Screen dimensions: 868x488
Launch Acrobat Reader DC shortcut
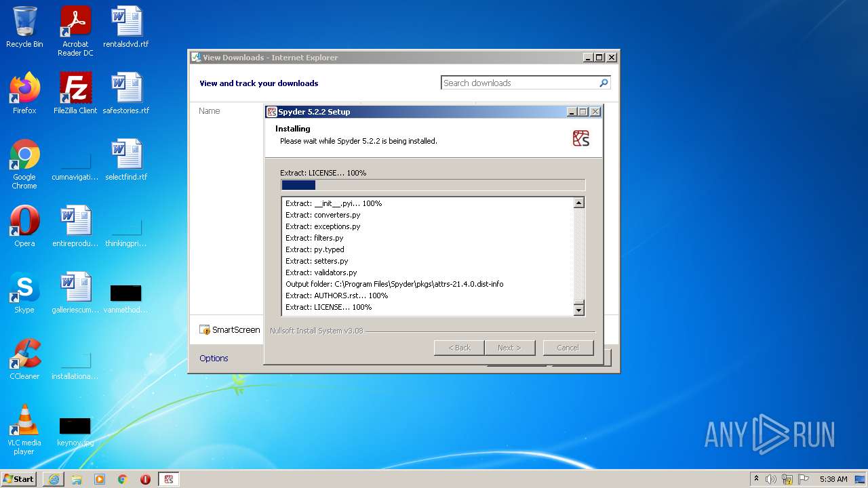(x=75, y=31)
